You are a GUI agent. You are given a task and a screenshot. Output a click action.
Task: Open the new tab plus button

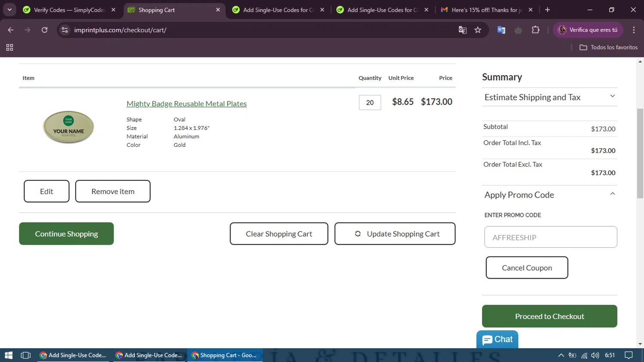pos(547,9)
